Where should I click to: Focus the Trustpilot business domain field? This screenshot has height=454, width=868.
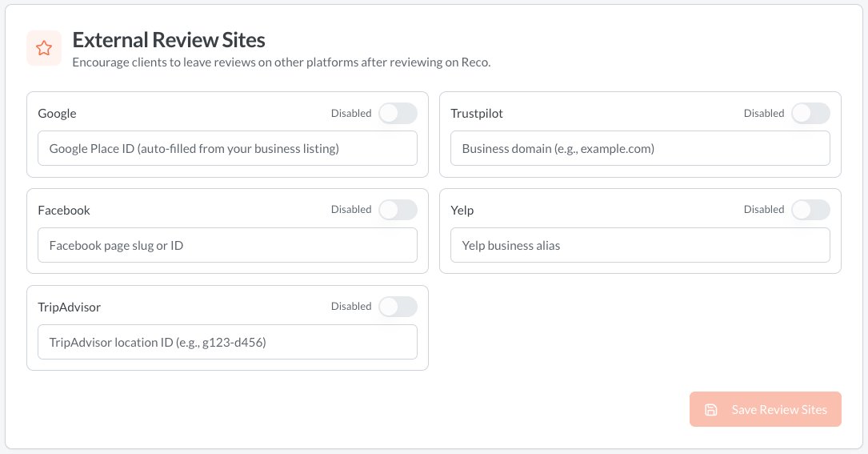click(641, 148)
